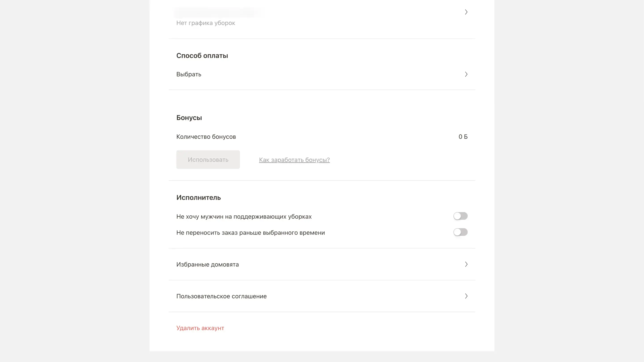Screen dimensions: 644x362
Task: Click the 'Способ оплаты' heading
Action: coord(202,56)
